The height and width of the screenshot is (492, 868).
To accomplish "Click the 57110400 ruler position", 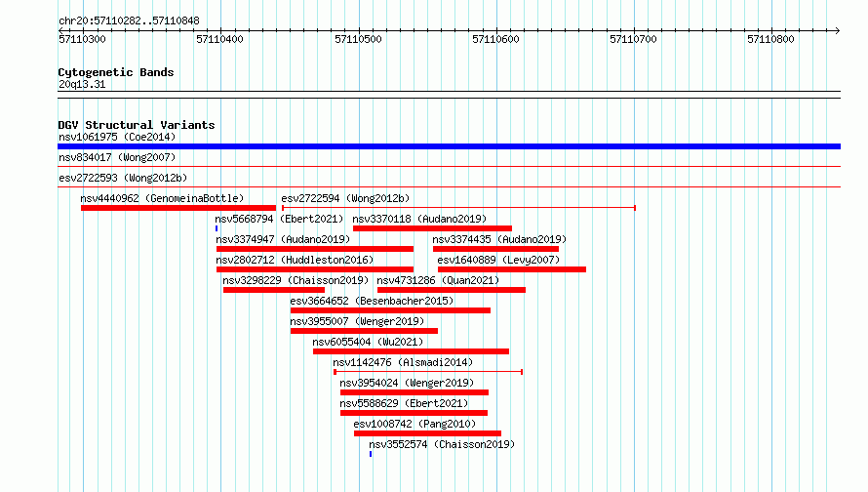I will pos(219,39).
